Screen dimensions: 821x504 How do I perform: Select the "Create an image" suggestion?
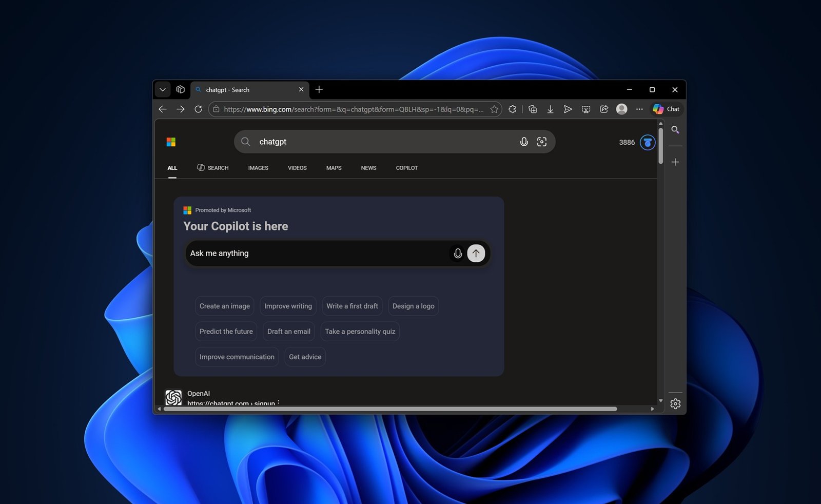[x=225, y=306]
